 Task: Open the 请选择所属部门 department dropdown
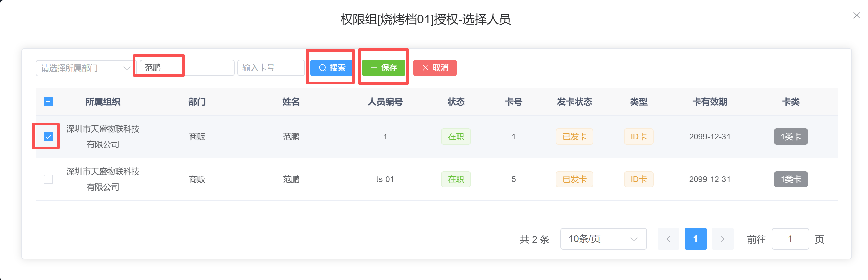[x=84, y=68]
